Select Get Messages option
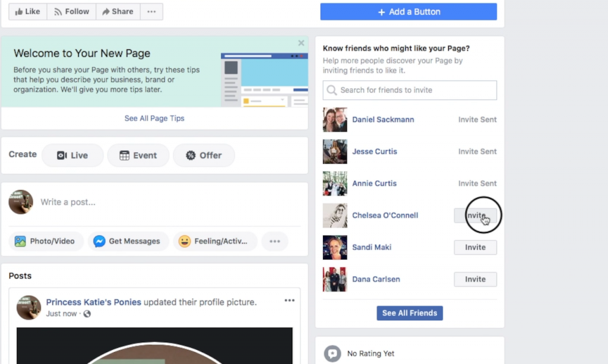608x364 pixels. click(x=128, y=241)
